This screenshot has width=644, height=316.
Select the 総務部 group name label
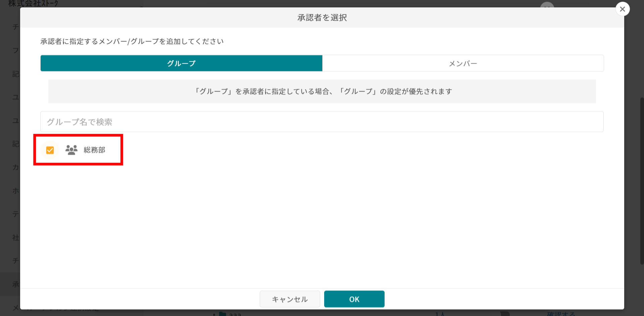pos(94,150)
